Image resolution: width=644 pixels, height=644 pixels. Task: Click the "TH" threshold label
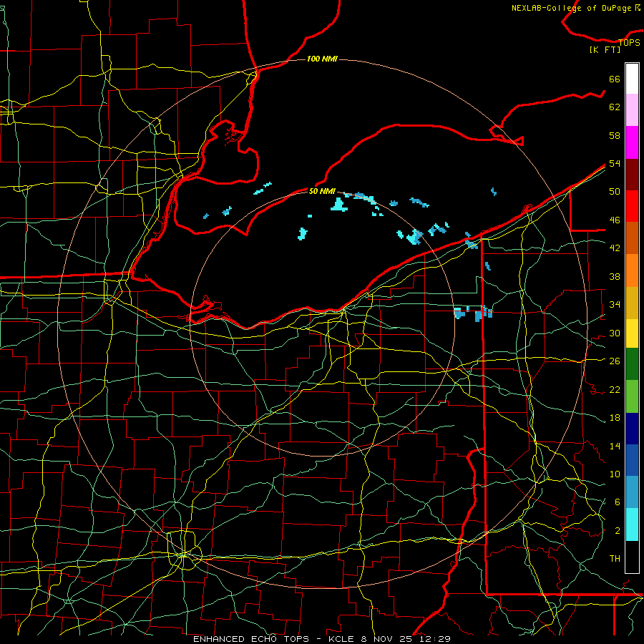coord(615,559)
